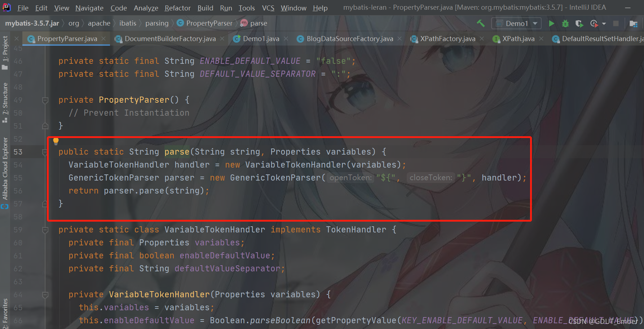Image resolution: width=644 pixels, height=329 pixels.
Task: Click the Profiler run icon
Action: tap(594, 23)
